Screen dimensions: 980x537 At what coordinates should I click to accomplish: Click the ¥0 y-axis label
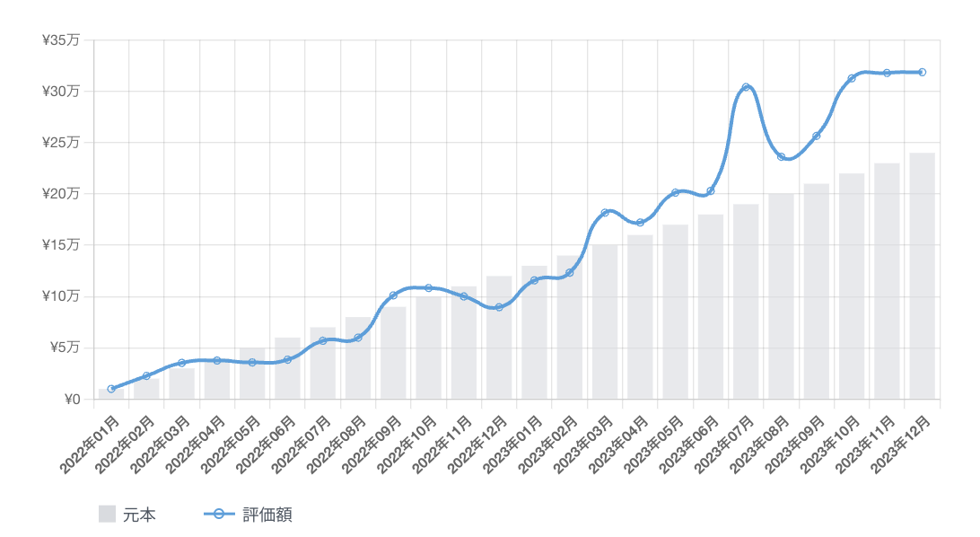click(72, 400)
